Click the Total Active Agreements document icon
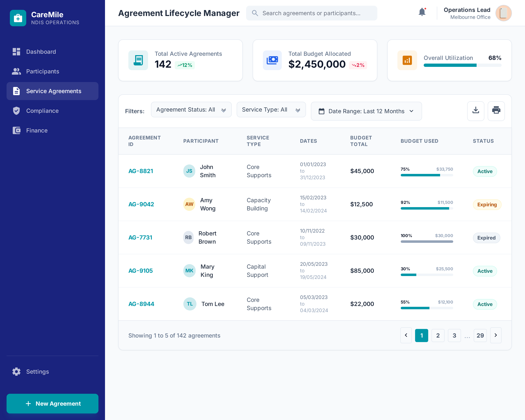525x420 pixels. pyautogui.click(x=138, y=60)
